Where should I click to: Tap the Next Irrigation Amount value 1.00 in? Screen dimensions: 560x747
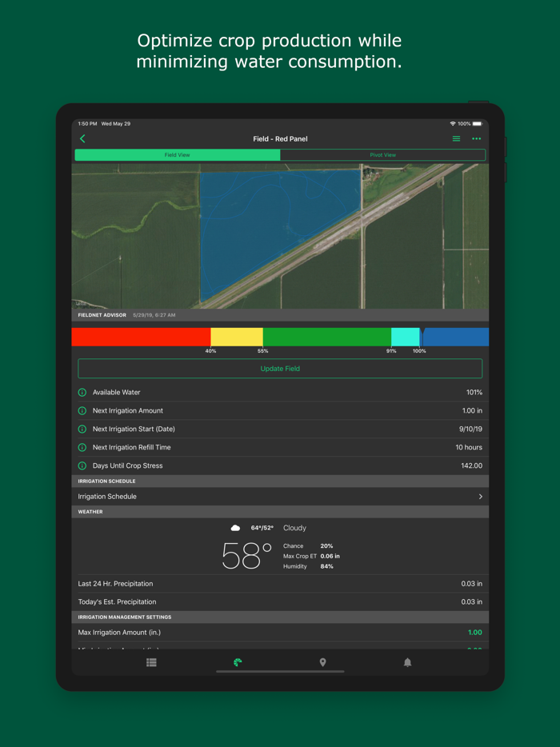(x=472, y=410)
